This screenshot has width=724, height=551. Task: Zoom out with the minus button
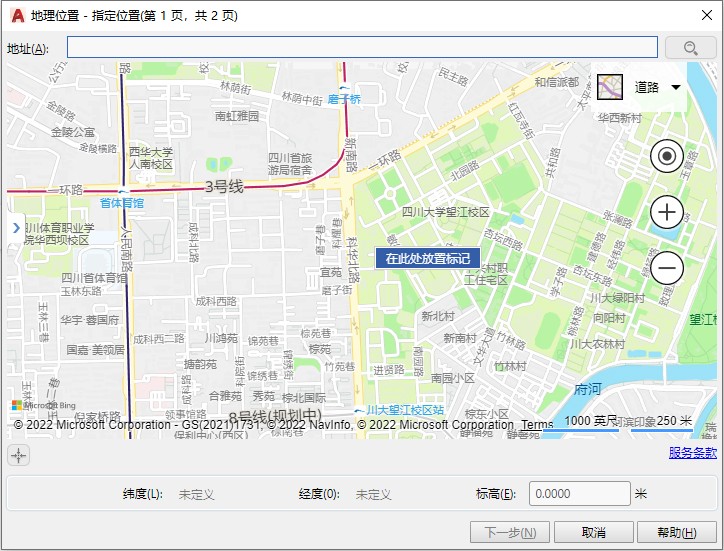tap(667, 268)
